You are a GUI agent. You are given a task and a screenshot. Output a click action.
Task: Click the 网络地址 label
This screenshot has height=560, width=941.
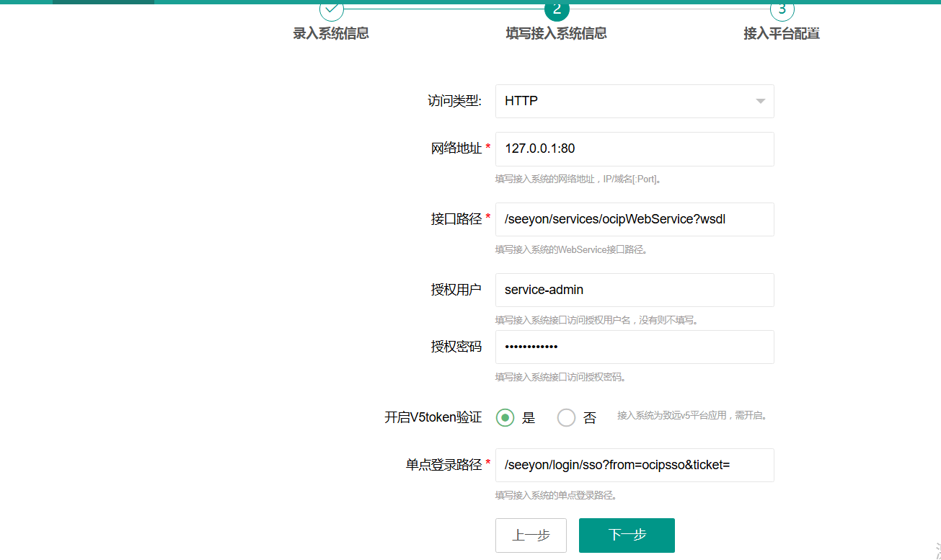coord(456,148)
